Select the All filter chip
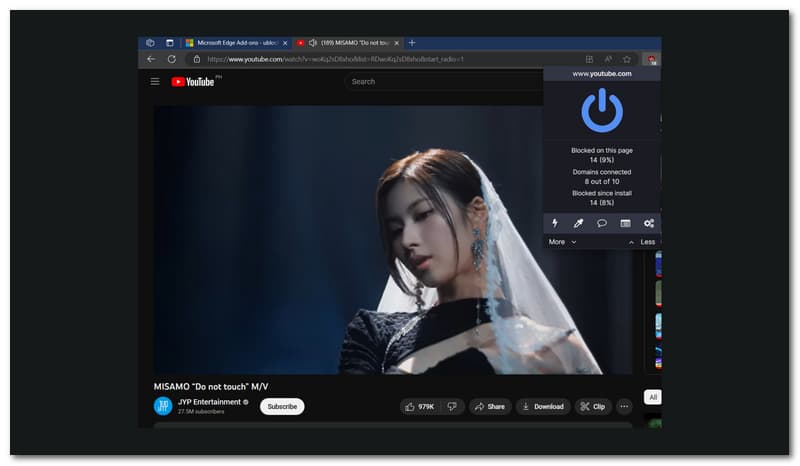 click(x=653, y=397)
